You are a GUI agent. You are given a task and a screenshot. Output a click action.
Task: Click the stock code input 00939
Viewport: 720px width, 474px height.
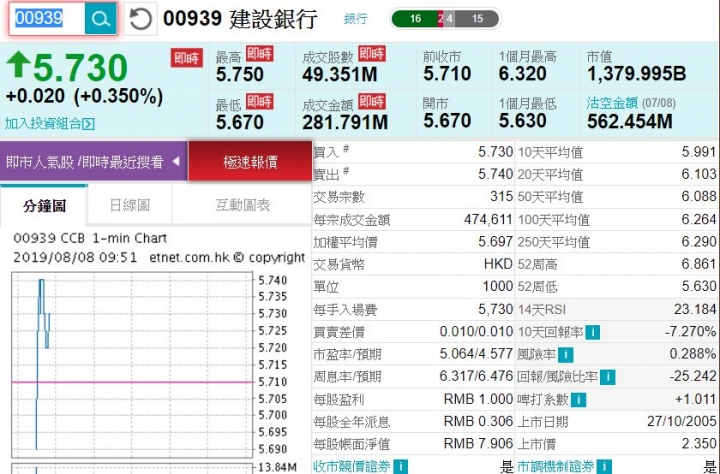click(47, 19)
